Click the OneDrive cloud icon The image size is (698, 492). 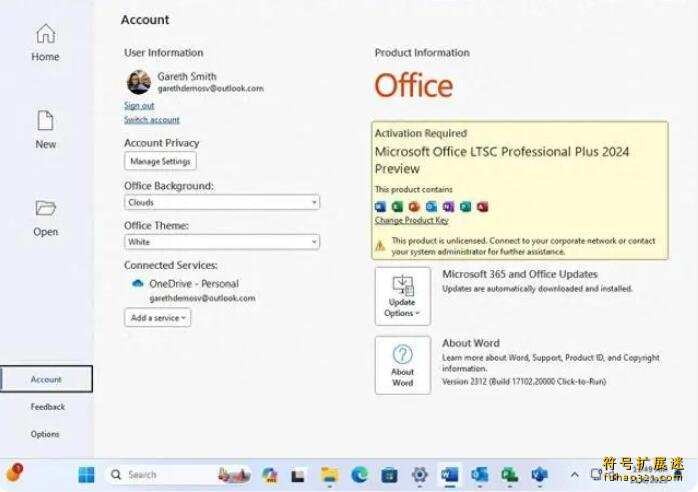(138, 283)
